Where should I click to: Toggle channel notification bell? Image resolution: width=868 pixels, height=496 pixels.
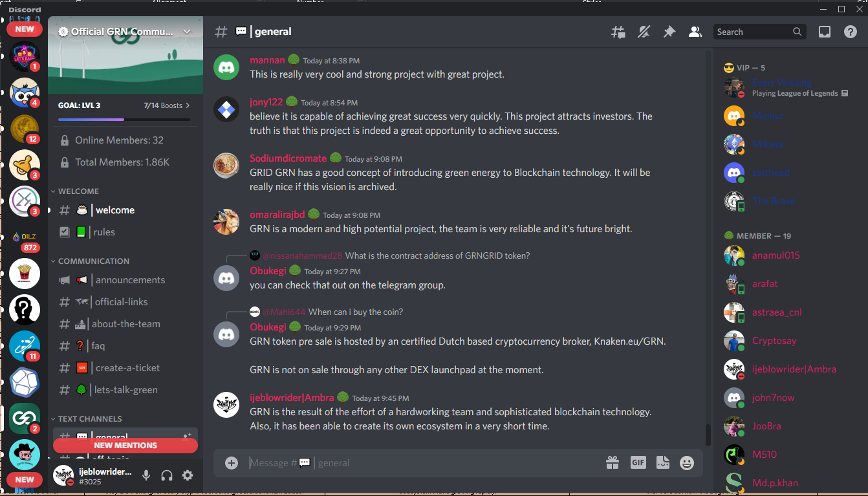644,32
